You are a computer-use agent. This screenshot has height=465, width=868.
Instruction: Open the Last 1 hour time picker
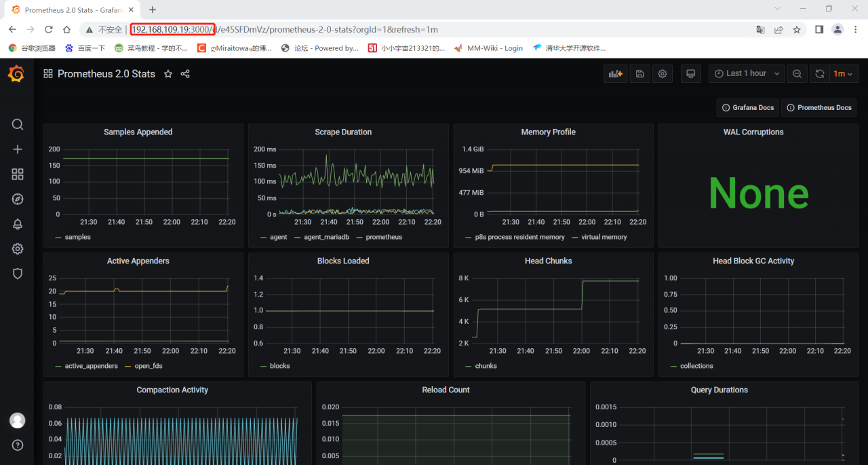point(747,74)
